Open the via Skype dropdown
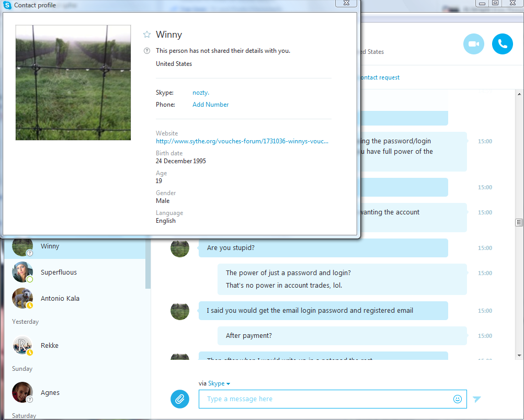 pyautogui.click(x=219, y=383)
